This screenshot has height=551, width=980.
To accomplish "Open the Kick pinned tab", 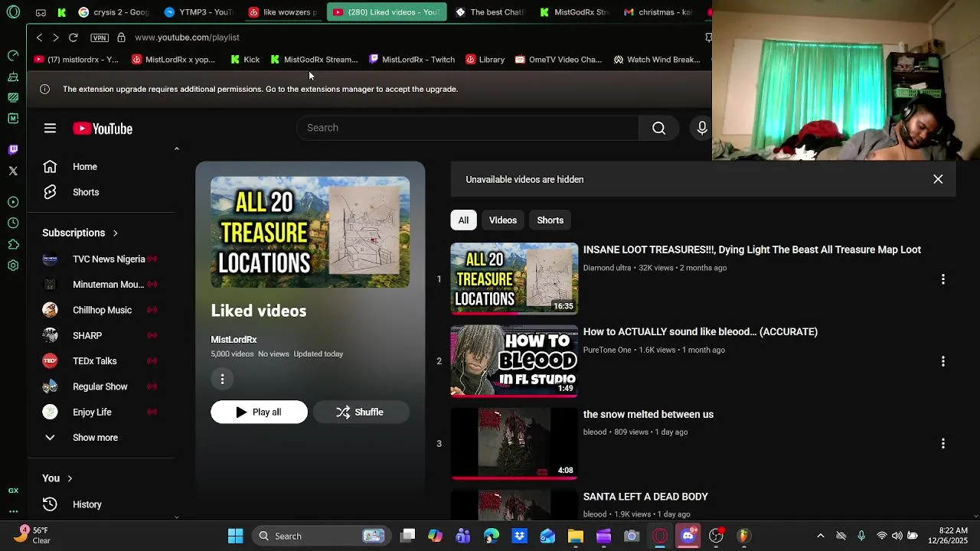I will pyautogui.click(x=61, y=12).
